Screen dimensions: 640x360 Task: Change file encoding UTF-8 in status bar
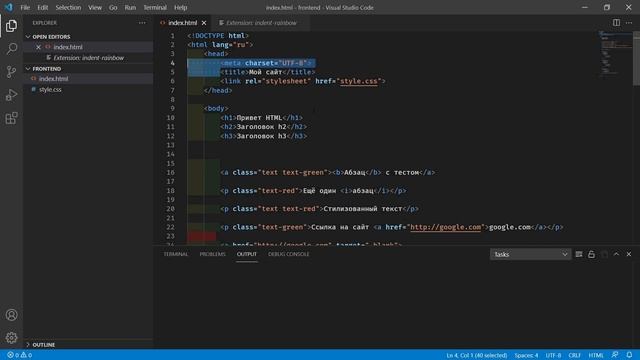tap(553, 355)
